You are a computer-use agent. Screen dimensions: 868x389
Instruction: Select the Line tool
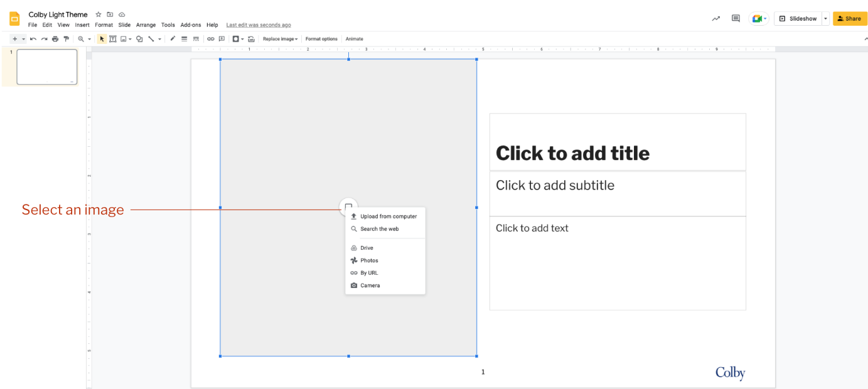pyautogui.click(x=151, y=39)
